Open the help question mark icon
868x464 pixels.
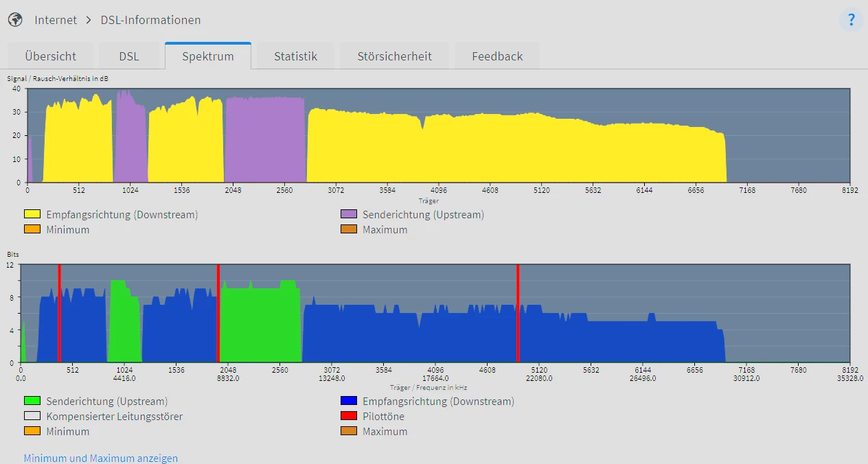click(x=851, y=19)
